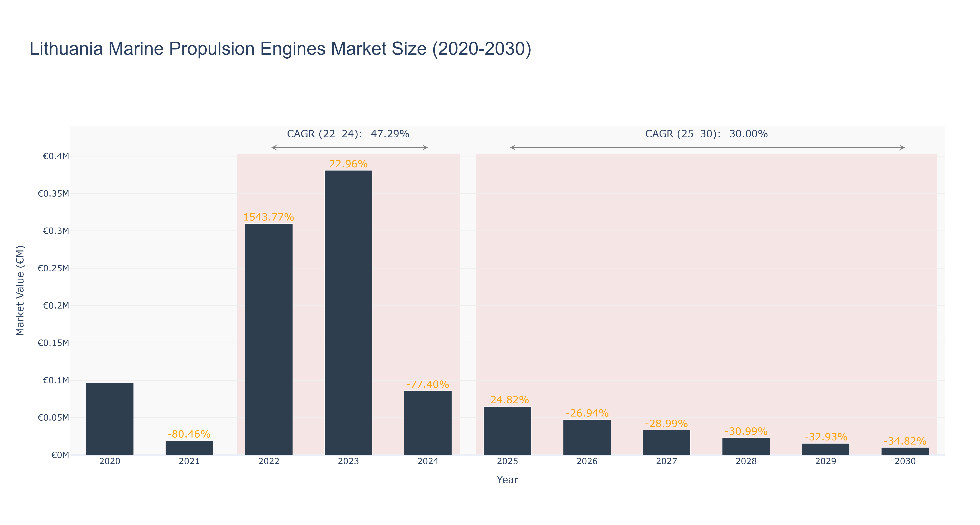Click the '-77.40%' growth label
The height and width of the screenshot is (525, 980).
click(428, 384)
